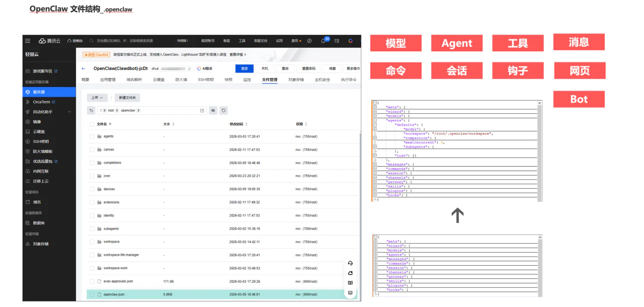
Task: Click the root segment in the path breadcrumb
Action: tap(111, 110)
